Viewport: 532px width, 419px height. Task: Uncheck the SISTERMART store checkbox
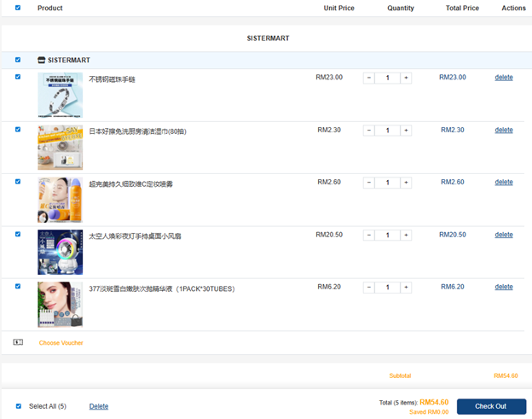[18, 61]
